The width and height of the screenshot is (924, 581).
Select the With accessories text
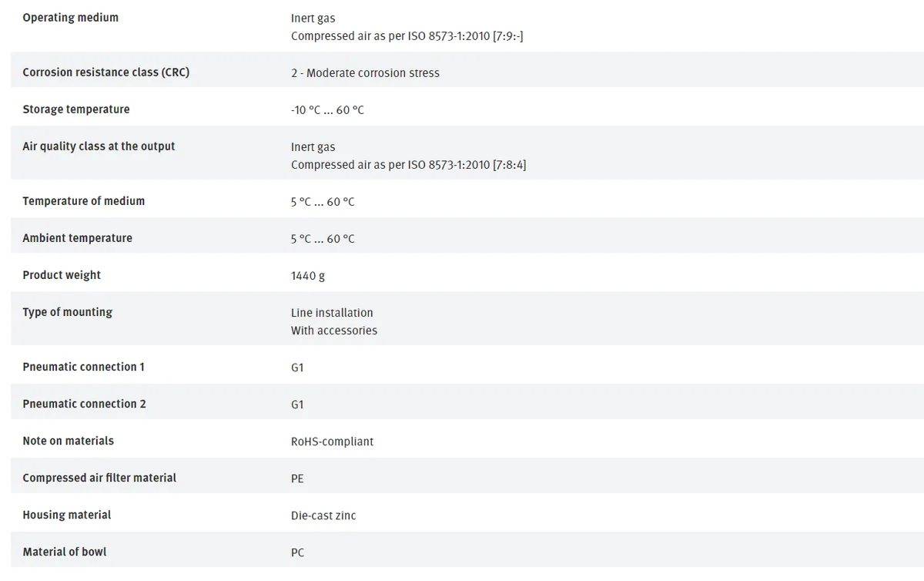(x=334, y=331)
